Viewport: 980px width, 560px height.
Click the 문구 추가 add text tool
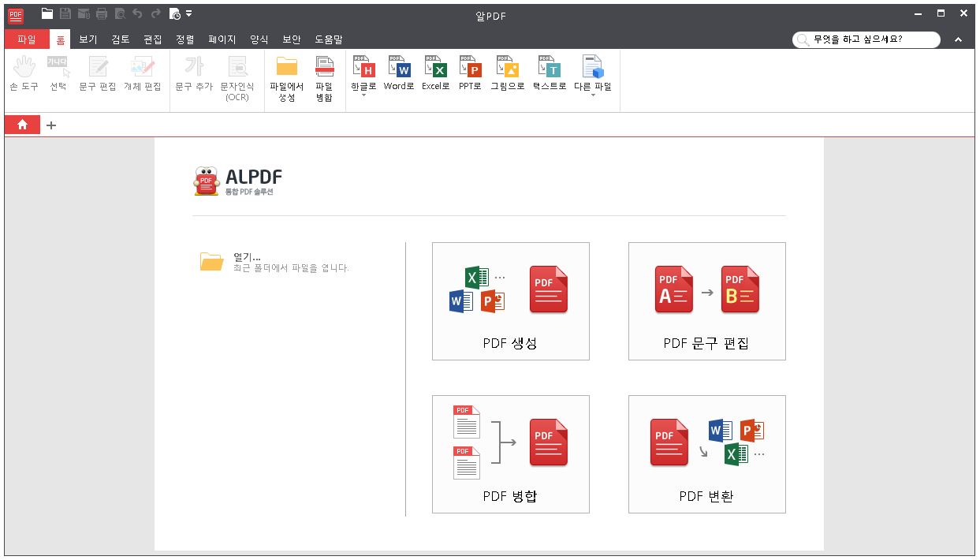pos(194,73)
